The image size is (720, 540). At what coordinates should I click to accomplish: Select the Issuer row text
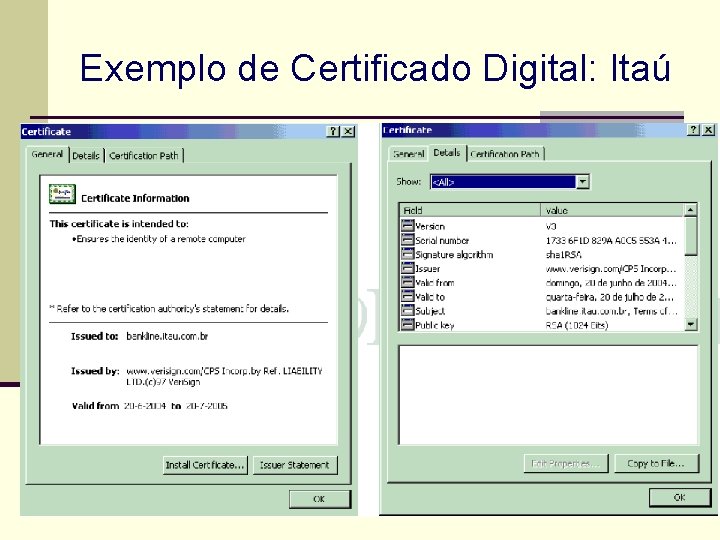coord(428,269)
